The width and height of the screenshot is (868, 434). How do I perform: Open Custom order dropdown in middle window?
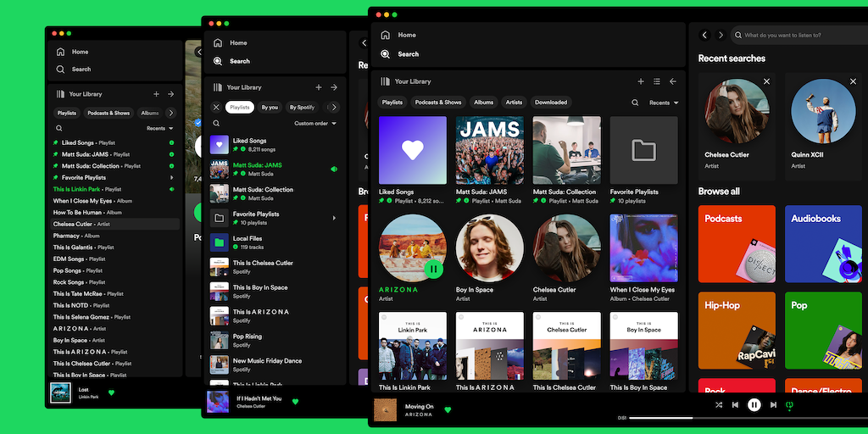[x=315, y=124]
